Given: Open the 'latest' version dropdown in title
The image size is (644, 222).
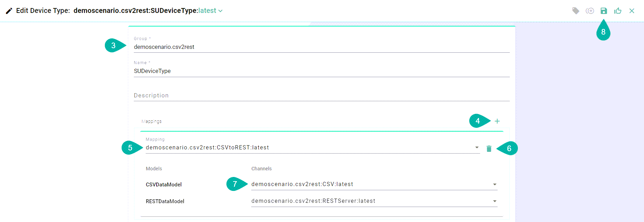Looking at the screenshot, I should (210, 11).
